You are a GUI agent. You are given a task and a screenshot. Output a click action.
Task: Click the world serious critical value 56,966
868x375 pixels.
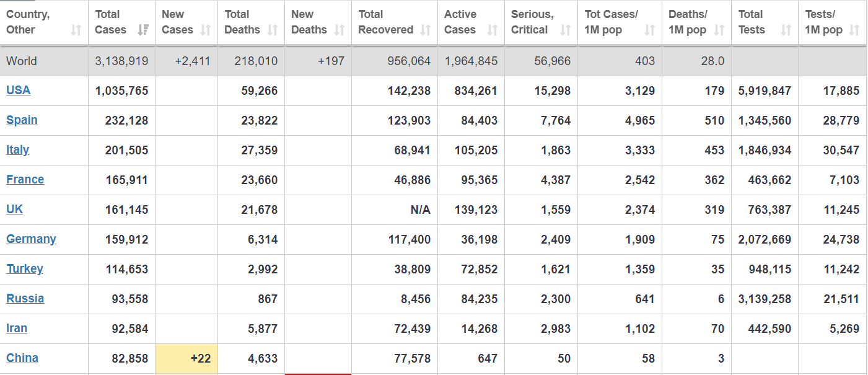tap(552, 61)
